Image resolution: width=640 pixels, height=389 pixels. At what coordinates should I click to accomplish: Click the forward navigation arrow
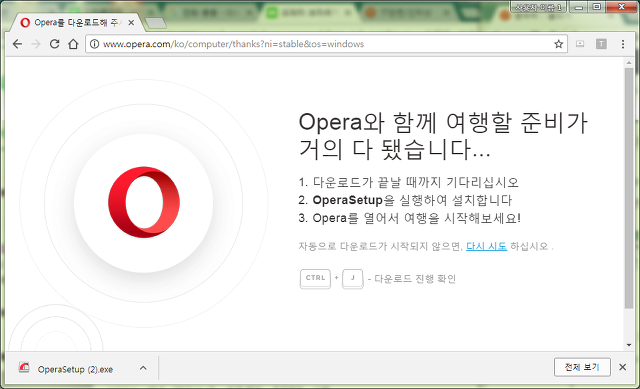coord(36,44)
